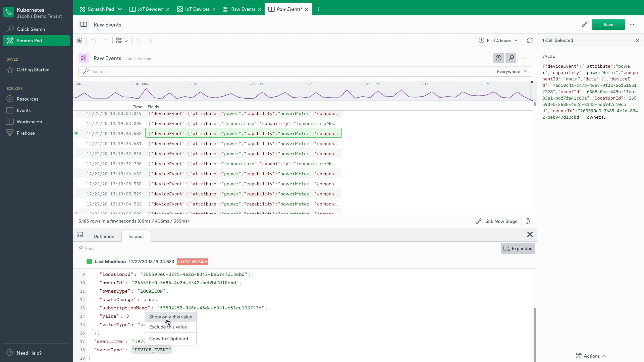Toggle timeline histogram clock button
The height and width of the screenshot is (362, 644).
pos(499,58)
